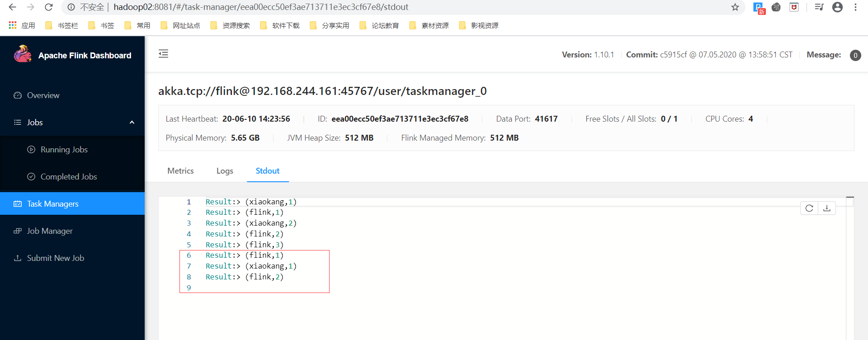868x340 pixels.
Task: Open the 论坛教育 bookmark folder
Action: (x=379, y=25)
